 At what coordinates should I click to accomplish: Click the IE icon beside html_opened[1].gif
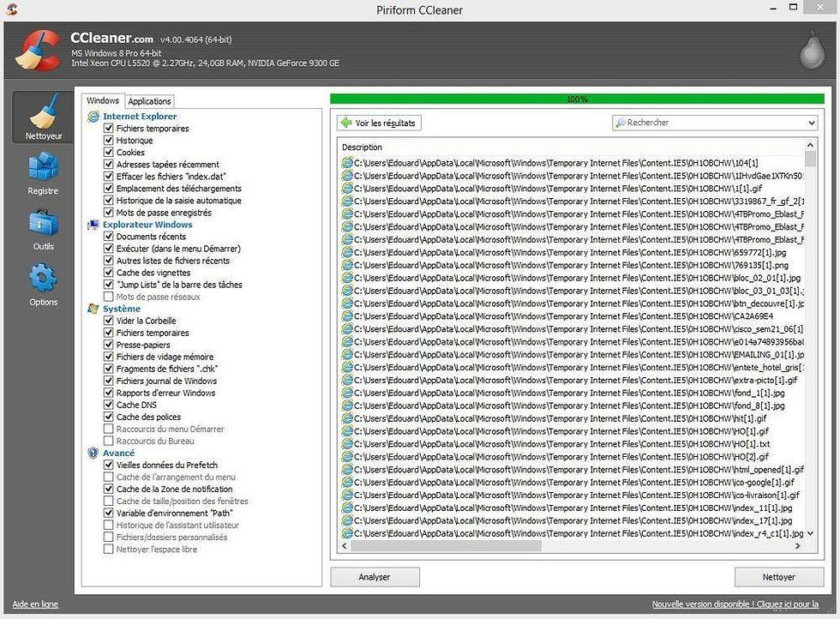click(347, 470)
